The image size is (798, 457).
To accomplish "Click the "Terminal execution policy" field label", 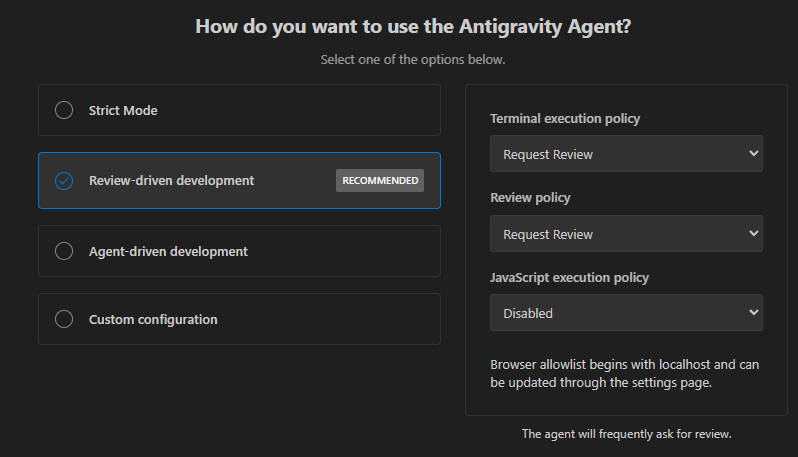I will [565, 119].
